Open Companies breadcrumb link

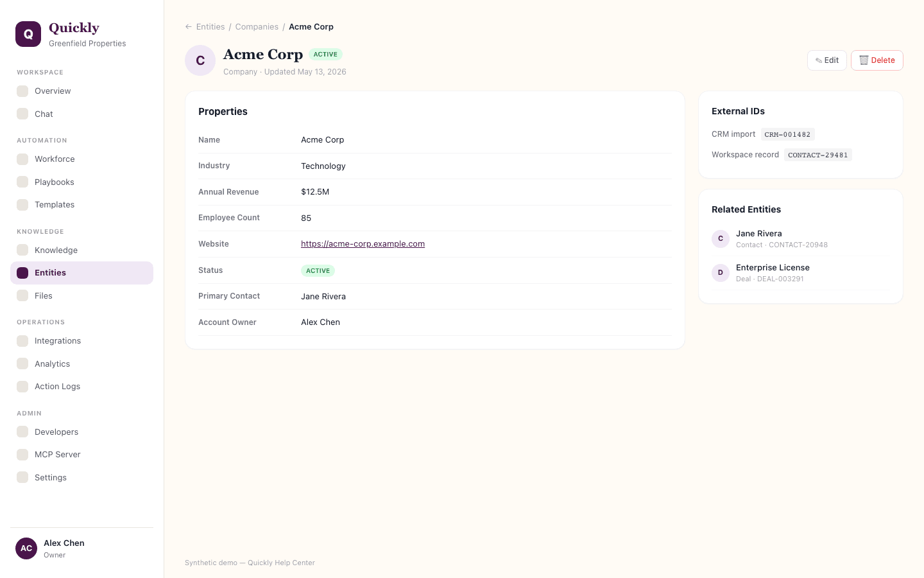point(257,27)
